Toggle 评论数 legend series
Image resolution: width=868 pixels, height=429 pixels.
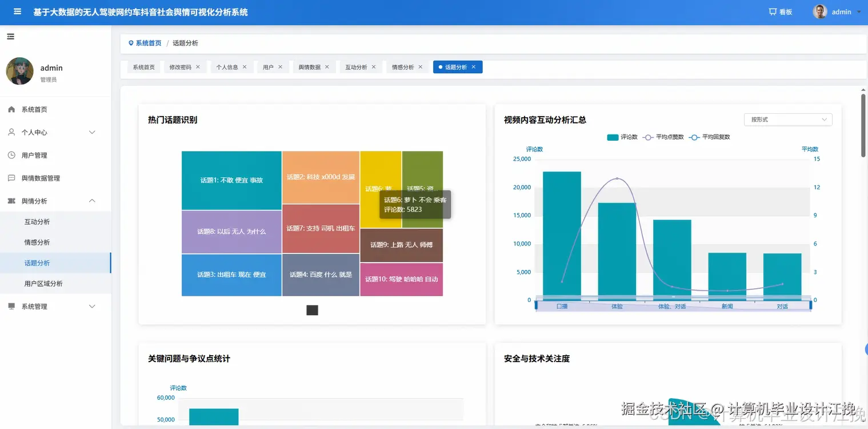(622, 137)
